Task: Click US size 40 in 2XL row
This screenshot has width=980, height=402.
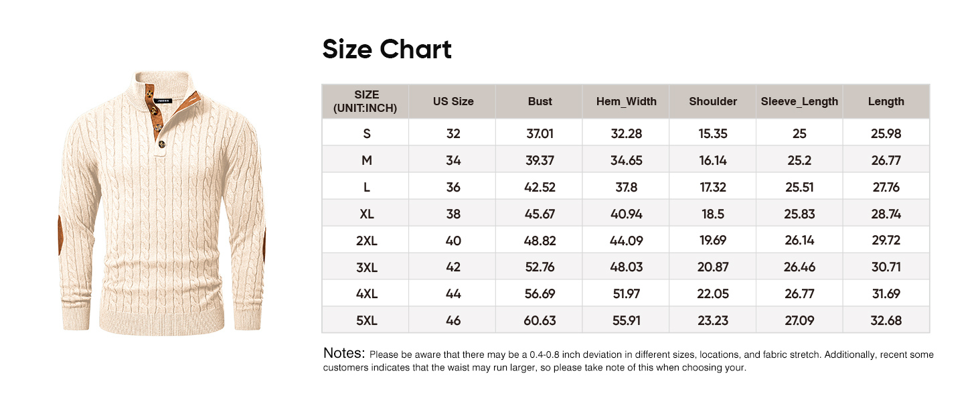Action: coord(453,241)
